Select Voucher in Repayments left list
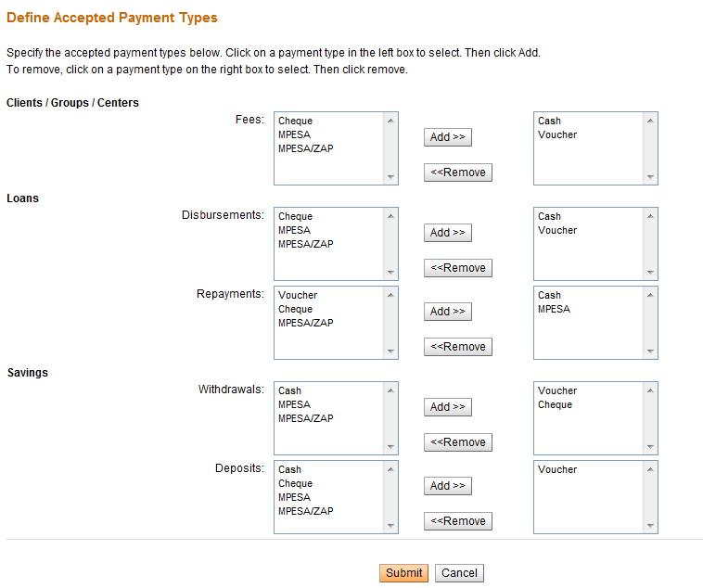703x588 pixels. 298,295
